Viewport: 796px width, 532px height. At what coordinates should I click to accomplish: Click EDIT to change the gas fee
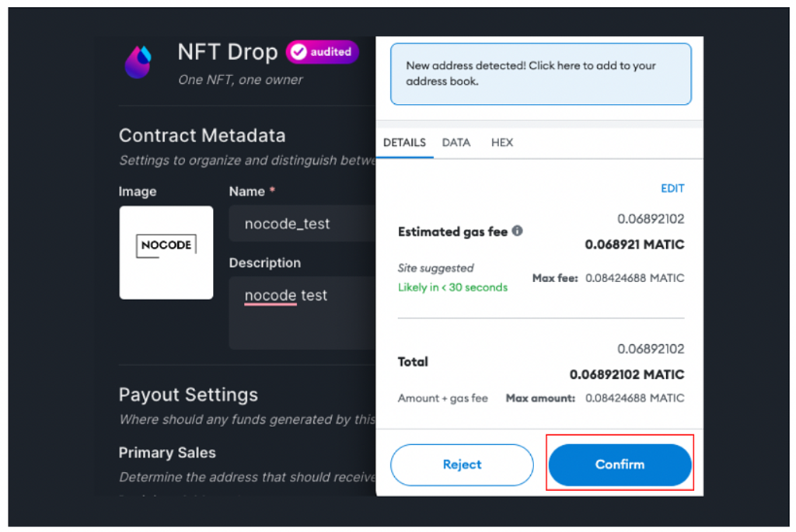point(672,189)
